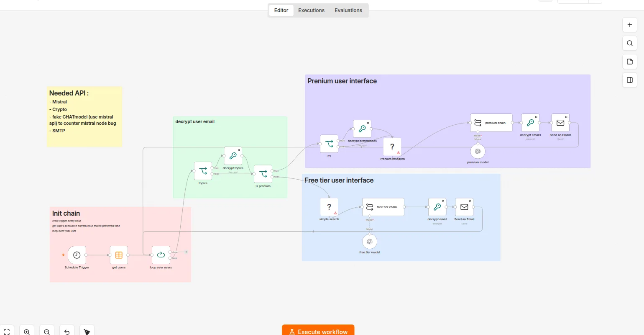Select the 'decrypt user email' sticky title
The image size is (644, 335).
point(195,121)
